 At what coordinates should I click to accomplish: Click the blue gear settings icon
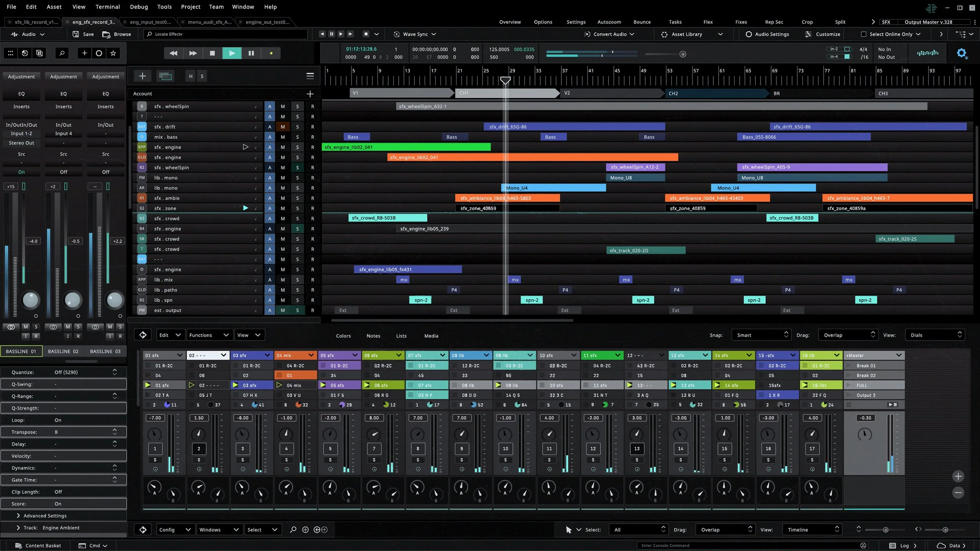961,53
